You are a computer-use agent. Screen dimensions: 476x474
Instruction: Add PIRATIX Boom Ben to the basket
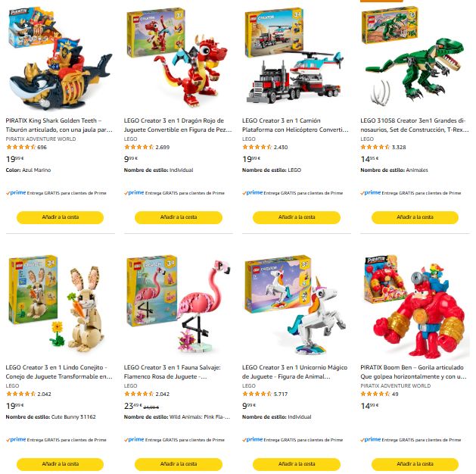pos(415,464)
